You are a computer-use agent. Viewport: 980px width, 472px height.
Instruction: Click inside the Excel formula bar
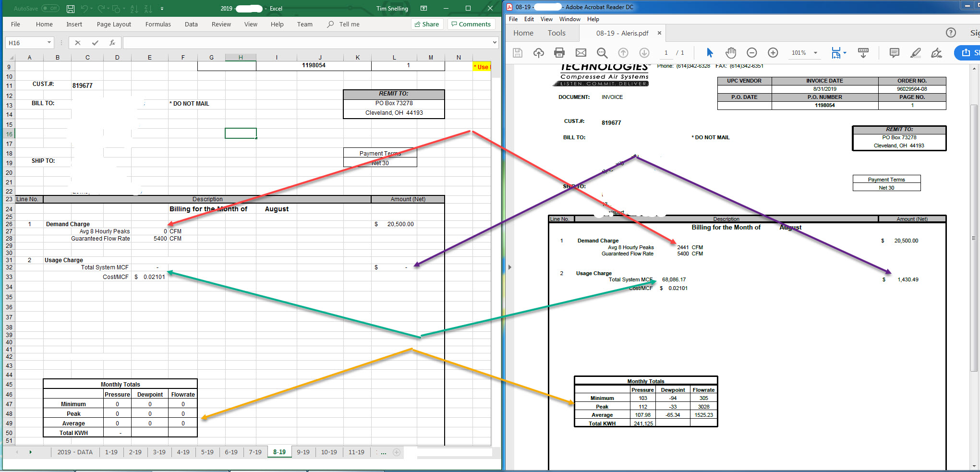pyautogui.click(x=307, y=43)
